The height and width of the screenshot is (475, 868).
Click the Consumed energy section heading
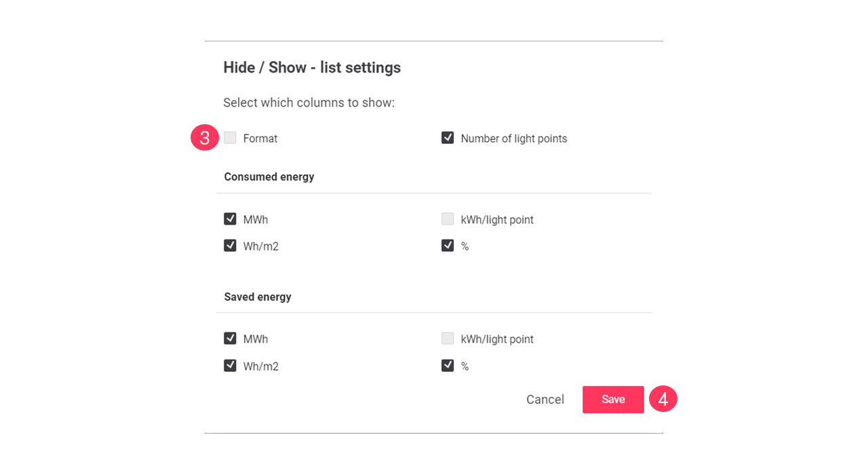tap(269, 176)
